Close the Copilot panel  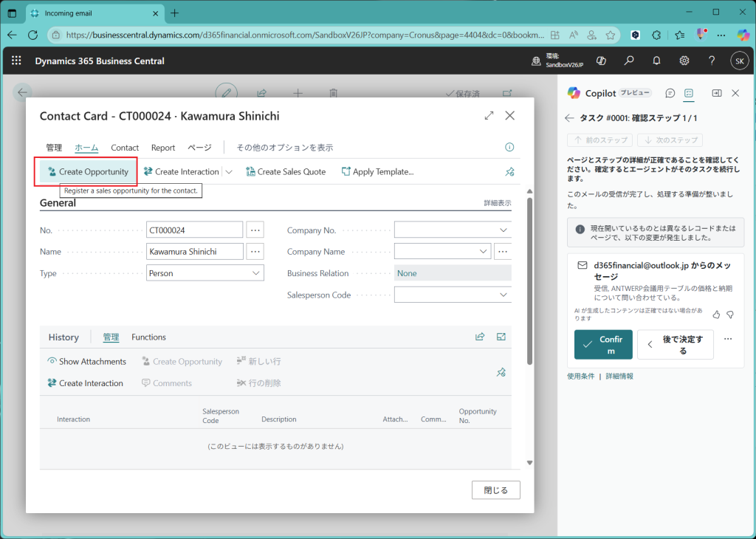pyautogui.click(x=735, y=93)
